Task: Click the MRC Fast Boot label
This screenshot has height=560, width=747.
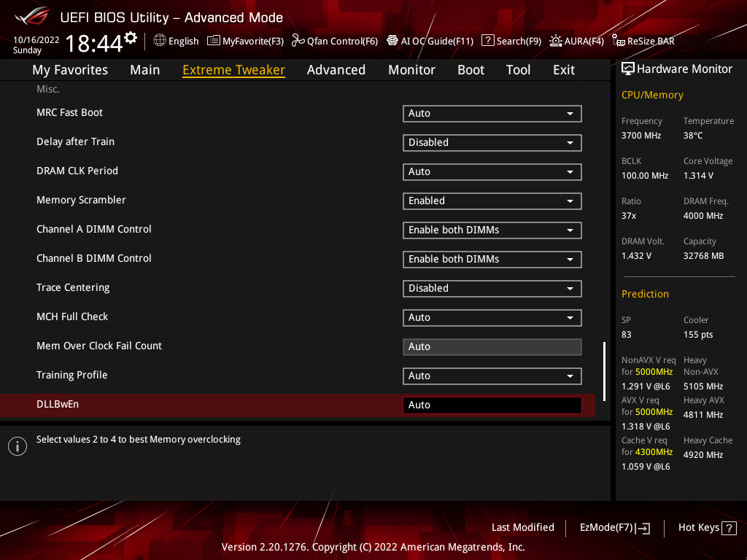Action: pos(69,112)
